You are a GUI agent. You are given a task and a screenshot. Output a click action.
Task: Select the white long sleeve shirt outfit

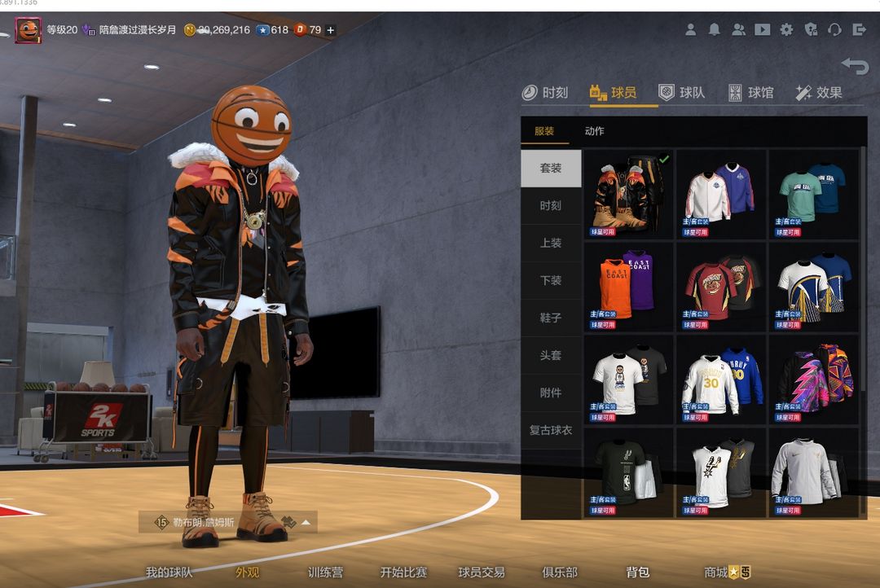[814, 472]
